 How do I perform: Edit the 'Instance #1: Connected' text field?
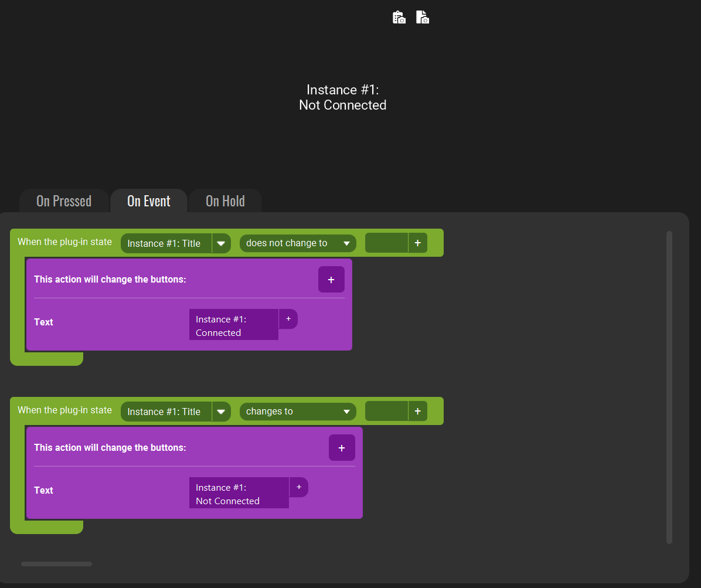pos(234,325)
